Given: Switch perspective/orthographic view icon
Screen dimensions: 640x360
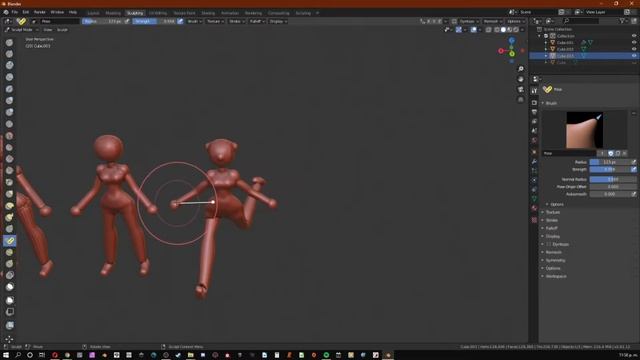Looking at the screenshot, I should pyautogui.click(x=520, y=100).
